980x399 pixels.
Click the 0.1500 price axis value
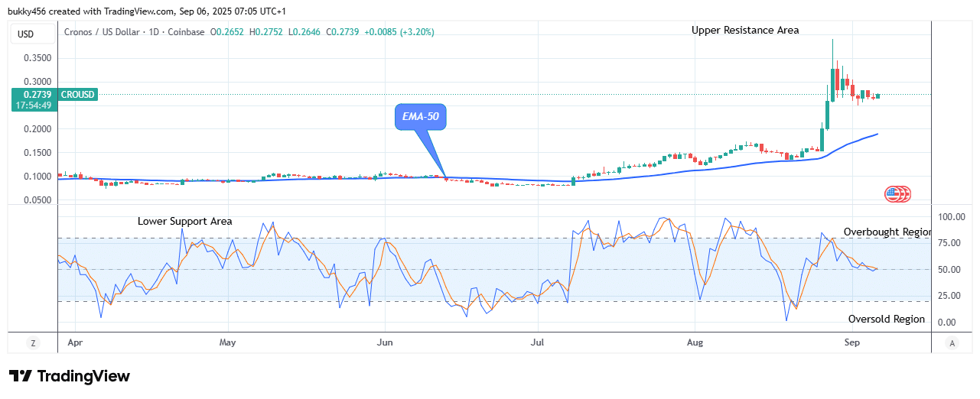pos(37,153)
